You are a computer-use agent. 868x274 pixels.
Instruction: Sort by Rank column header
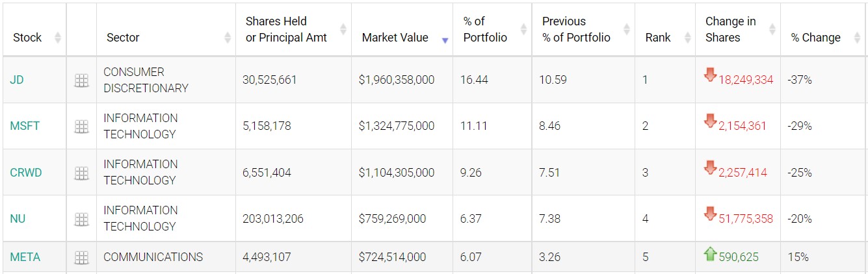click(x=657, y=38)
